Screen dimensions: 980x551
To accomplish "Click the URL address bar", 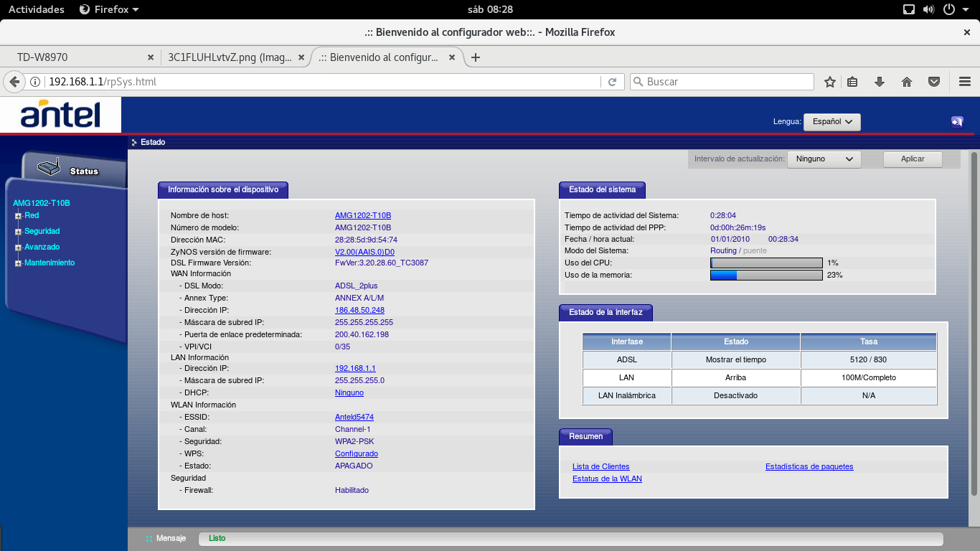I will [x=323, y=82].
